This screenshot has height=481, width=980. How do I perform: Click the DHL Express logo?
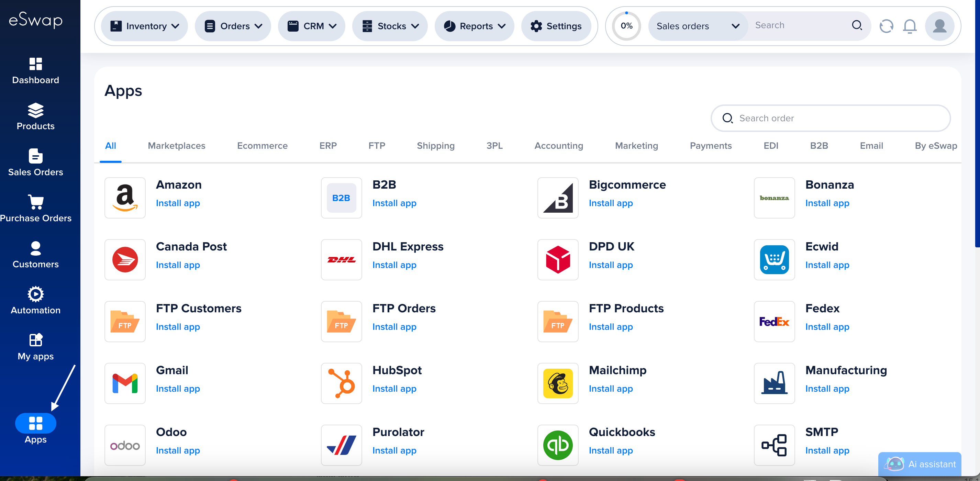(341, 260)
